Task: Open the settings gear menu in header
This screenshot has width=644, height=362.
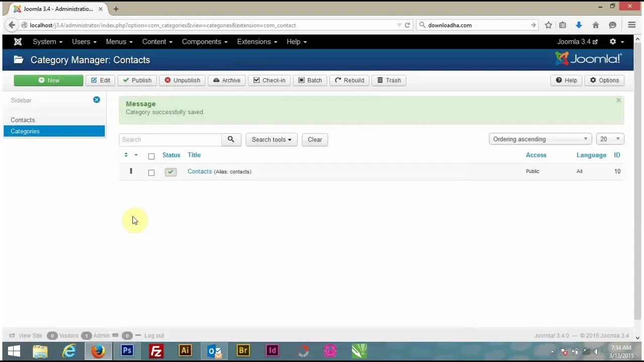Action: (616, 42)
